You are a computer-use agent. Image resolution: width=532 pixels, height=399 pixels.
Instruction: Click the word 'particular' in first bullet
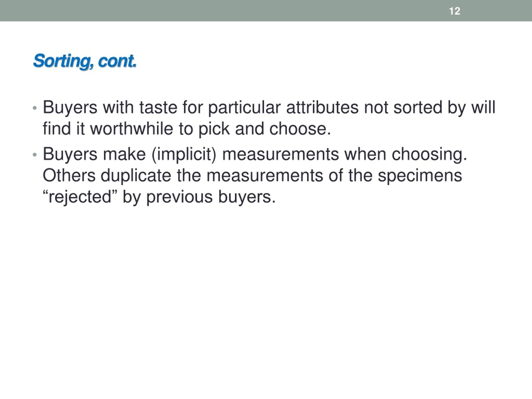point(244,108)
